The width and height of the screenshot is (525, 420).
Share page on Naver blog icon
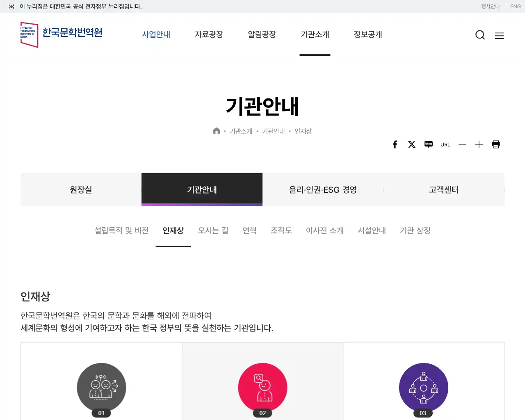click(x=429, y=144)
